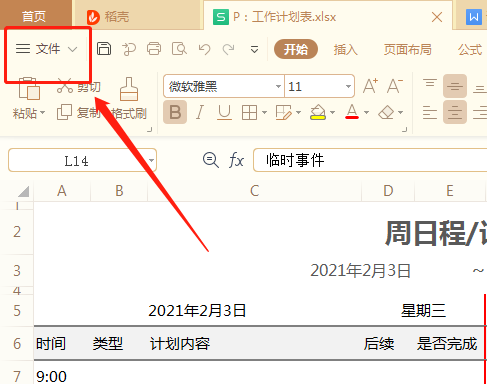The width and height of the screenshot is (487, 384).
Task: Open Print Preview icon
Action: coord(179,49)
